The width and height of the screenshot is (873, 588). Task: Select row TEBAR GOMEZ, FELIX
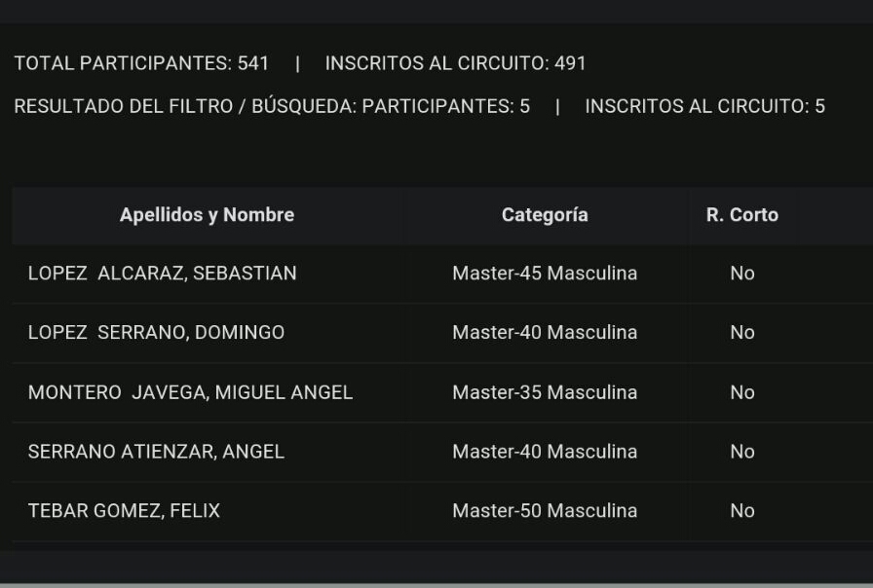click(442, 511)
